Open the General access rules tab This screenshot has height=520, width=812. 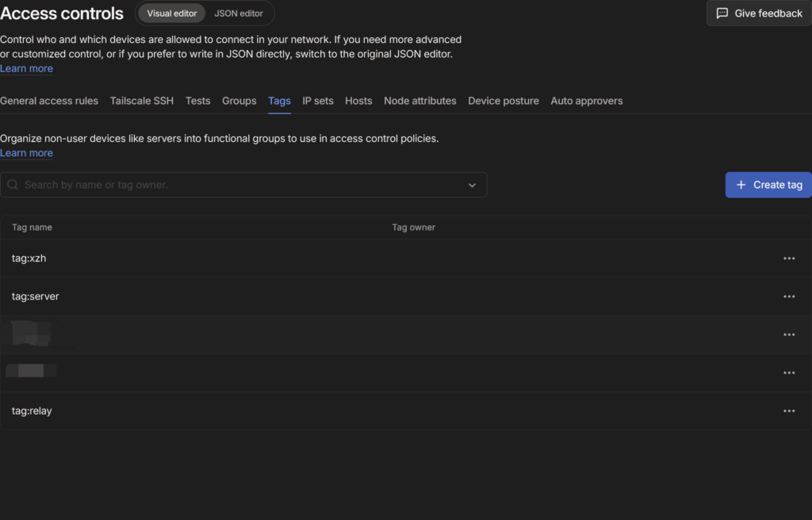(49, 101)
